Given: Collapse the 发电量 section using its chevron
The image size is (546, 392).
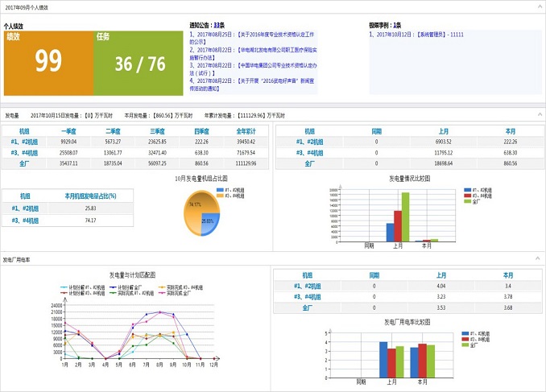Looking at the screenshot, I should pyautogui.click(x=539, y=115).
